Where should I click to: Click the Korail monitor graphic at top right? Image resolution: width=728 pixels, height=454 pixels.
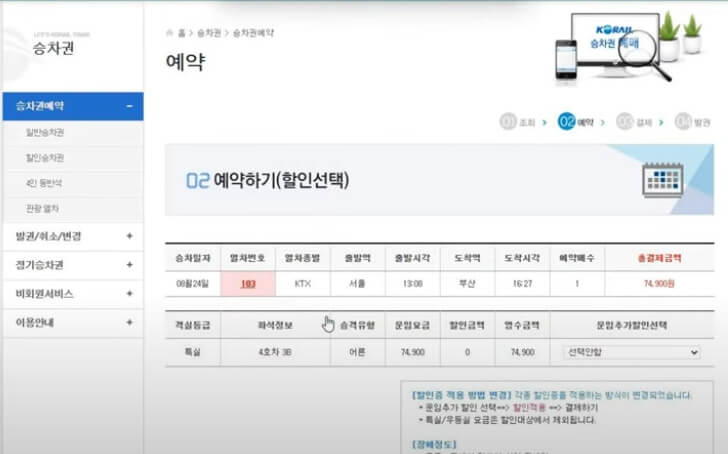coord(615,45)
